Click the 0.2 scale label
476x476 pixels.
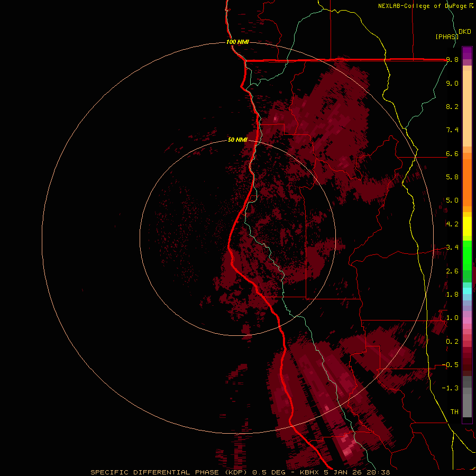pyautogui.click(x=452, y=342)
